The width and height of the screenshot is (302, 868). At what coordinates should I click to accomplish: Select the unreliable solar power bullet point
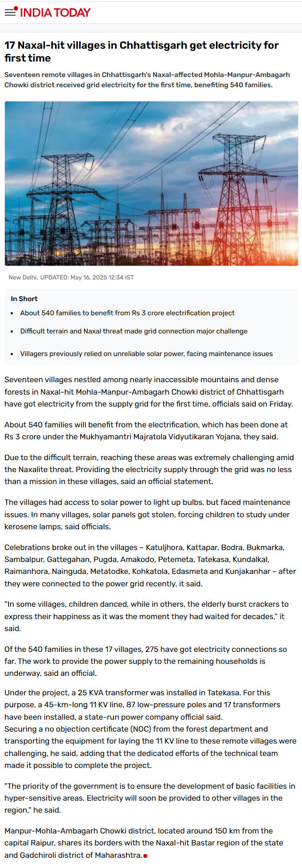tap(146, 354)
